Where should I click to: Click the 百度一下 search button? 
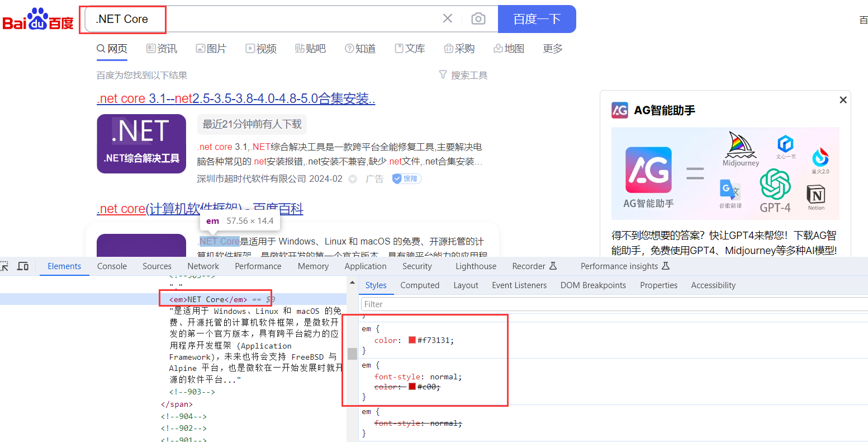(537, 19)
